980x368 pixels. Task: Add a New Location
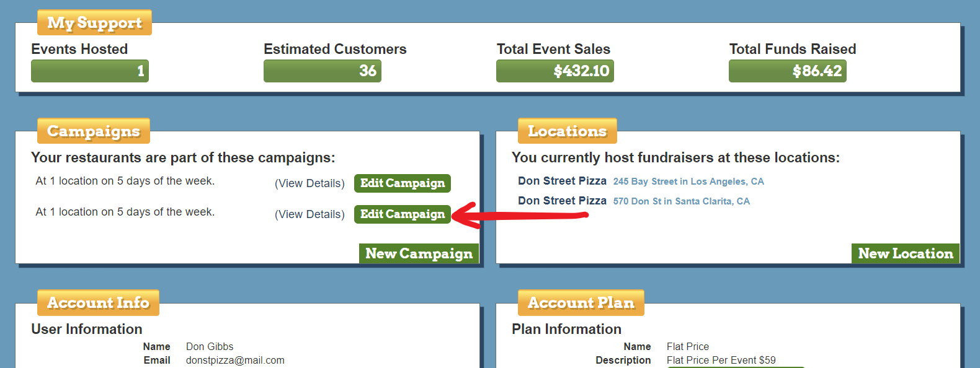tap(905, 253)
